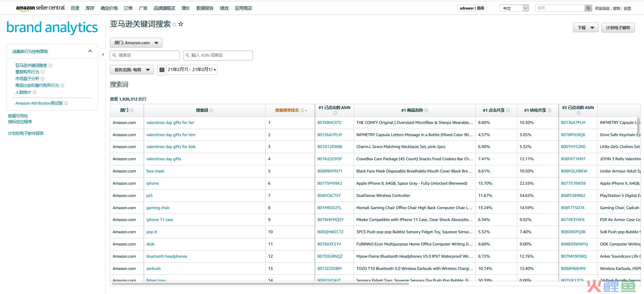Click info icon next to #1 商品名称 header
Screen dimensions: 644x294
(426, 110)
